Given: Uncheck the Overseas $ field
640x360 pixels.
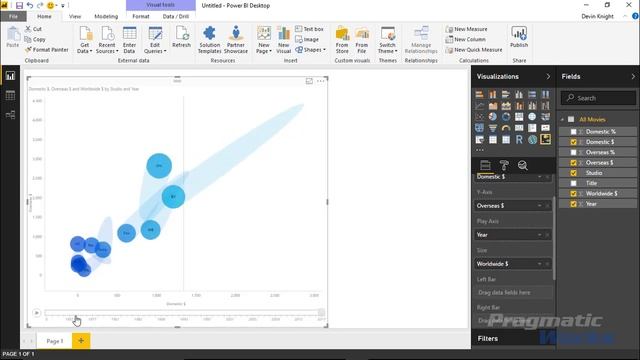Looking at the screenshot, I should coord(573,162).
